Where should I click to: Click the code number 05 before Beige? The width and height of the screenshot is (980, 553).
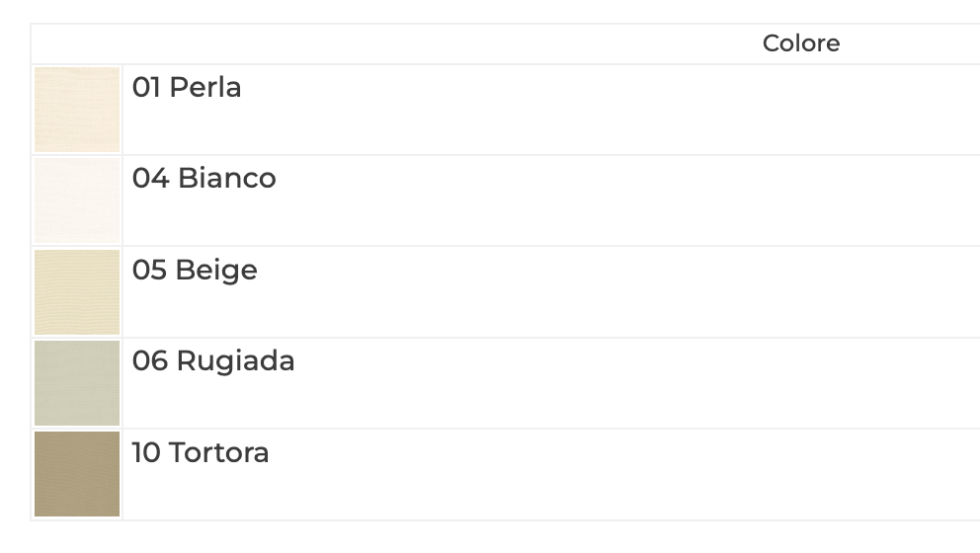(x=149, y=271)
